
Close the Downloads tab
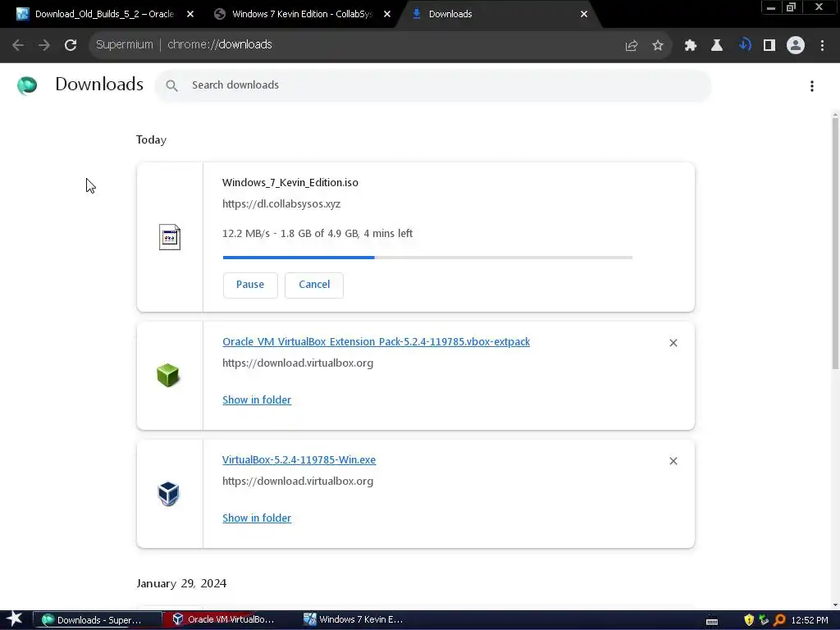click(x=584, y=14)
